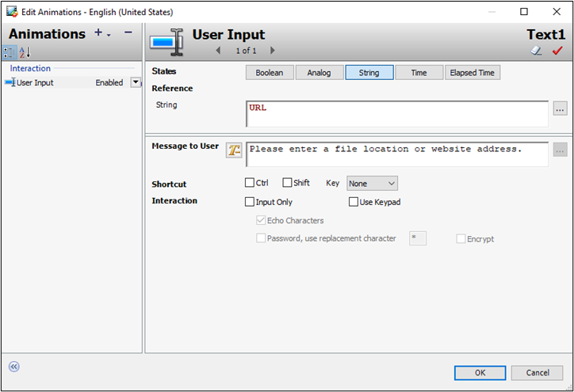Screen dimensions: 574x392
Task: Enable Shift shortcut checkbox
Action: 287,182
